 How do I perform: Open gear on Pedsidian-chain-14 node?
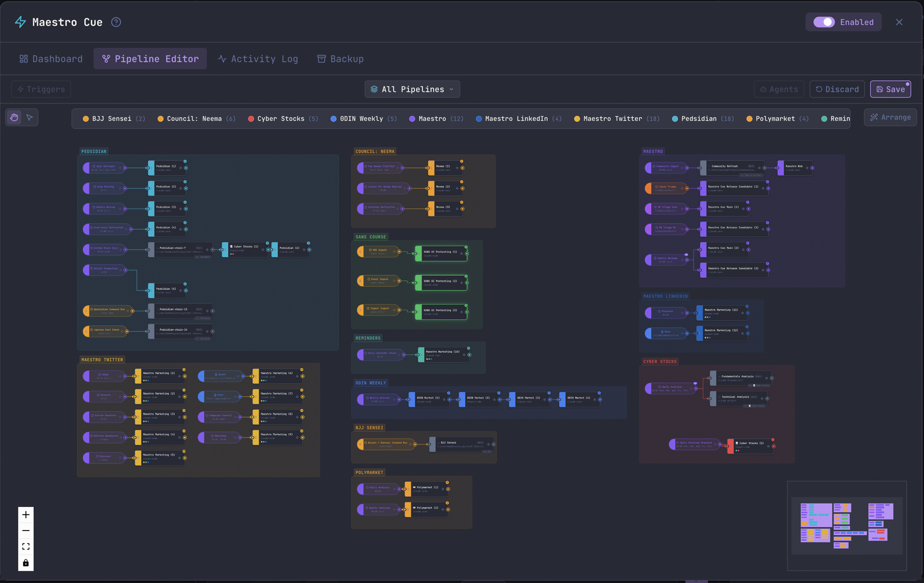point(207,331)
